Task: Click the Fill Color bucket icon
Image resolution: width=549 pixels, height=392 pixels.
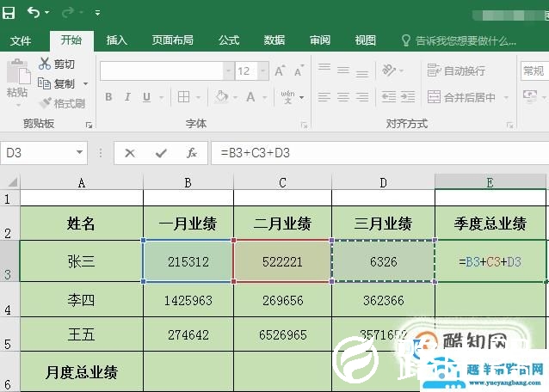Action: [222, 96]
